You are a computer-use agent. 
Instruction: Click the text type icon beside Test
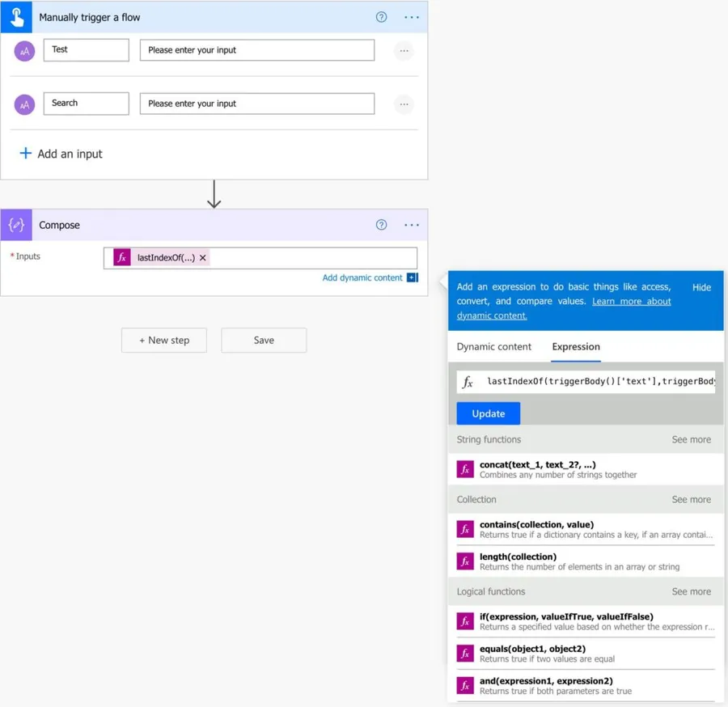pos(25,51)
